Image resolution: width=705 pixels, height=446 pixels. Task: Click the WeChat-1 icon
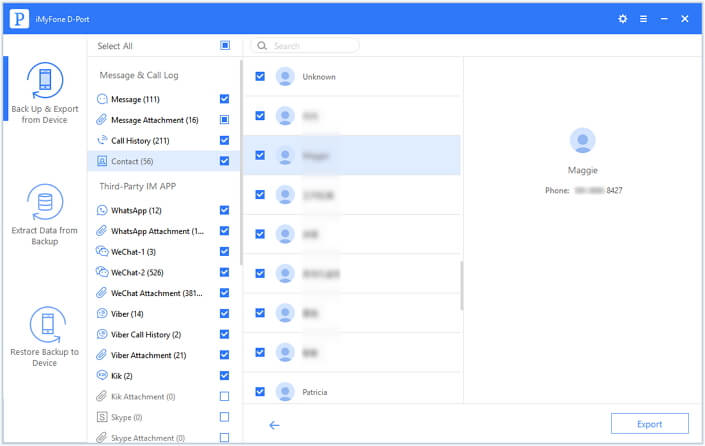pyautogui.click(x=102, y=252)
